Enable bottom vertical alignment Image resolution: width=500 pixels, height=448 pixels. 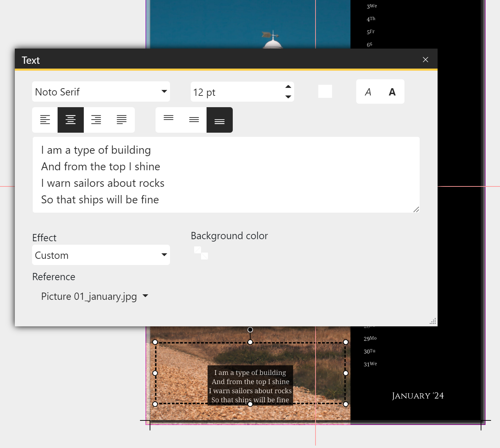[219, 120]
